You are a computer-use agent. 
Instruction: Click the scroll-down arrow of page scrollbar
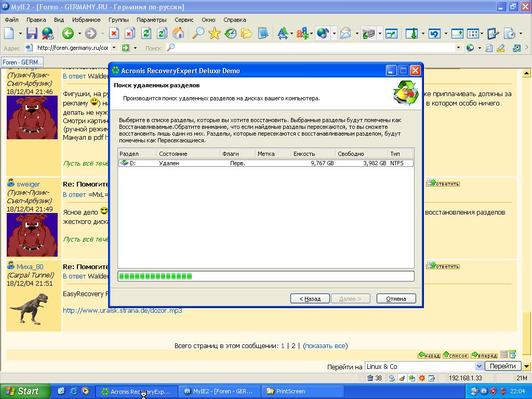coord(526,366)
